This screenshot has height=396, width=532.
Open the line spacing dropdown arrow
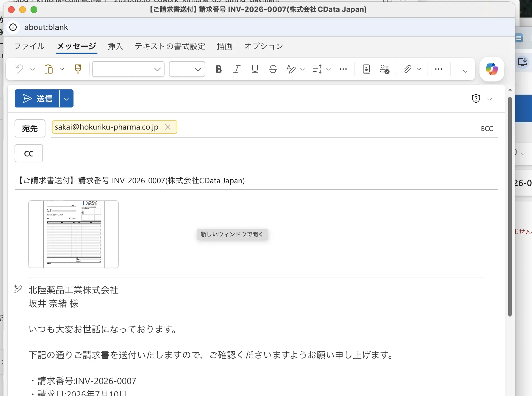tap(328, 69)
